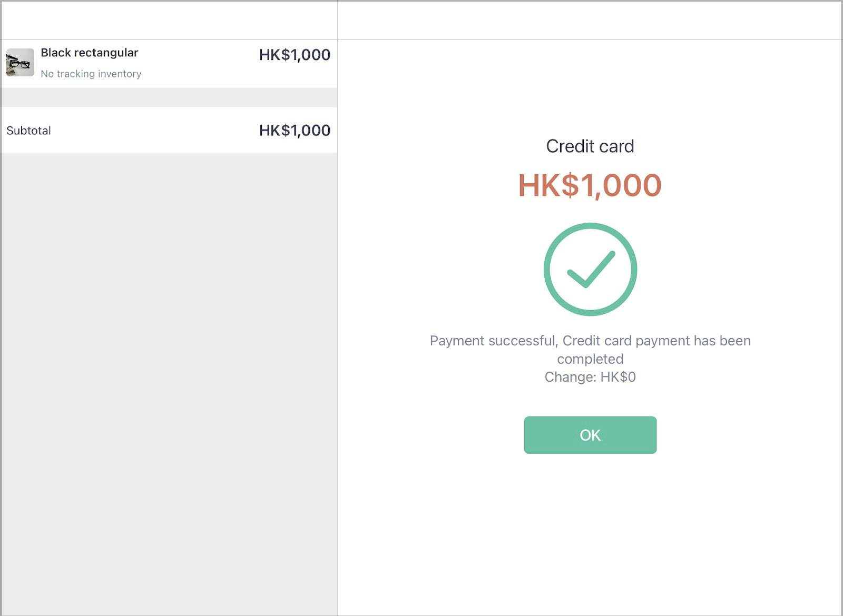Click the green checkmark success icon
The width and height of the screenshot is (843, 616).
point(590,269)
